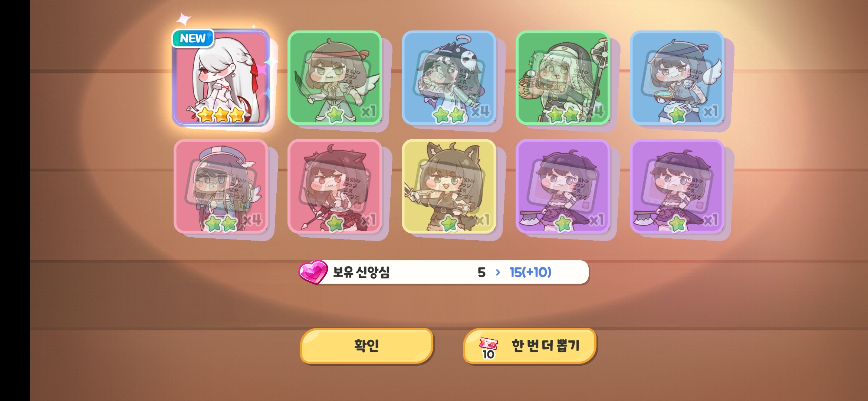Click the pink heart faith icon
The image size is (868, 401).
coord(313,272)
